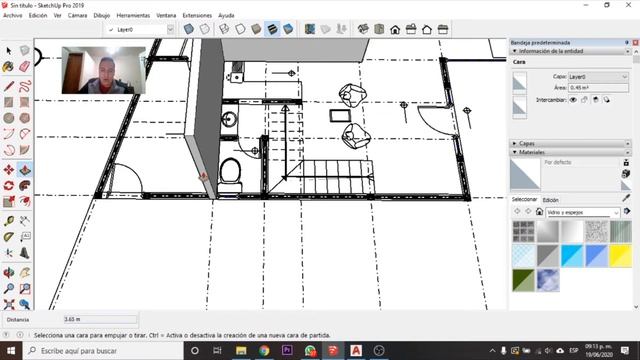This screenshot has height=360, width=640.
Task: Click the Distancia value field
Action: coord(100,320)
